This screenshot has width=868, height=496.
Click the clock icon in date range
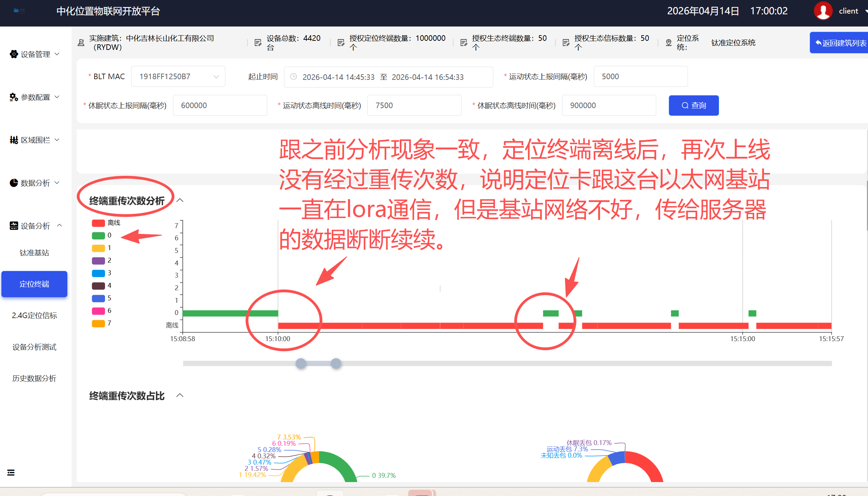(294, 76)
